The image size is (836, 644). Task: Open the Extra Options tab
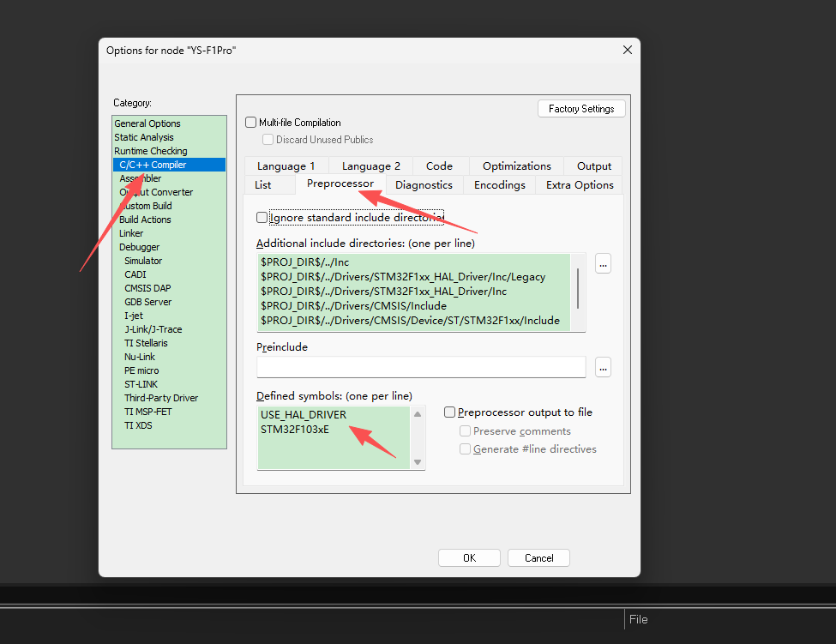580,185
